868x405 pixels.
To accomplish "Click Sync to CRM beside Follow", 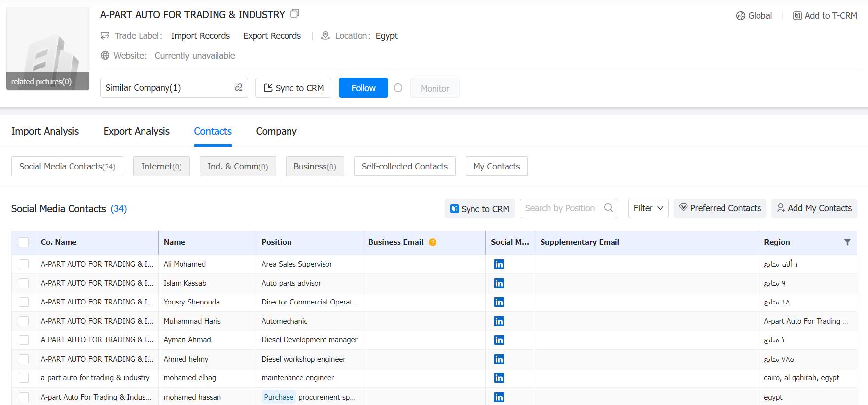I will [293, 88].
